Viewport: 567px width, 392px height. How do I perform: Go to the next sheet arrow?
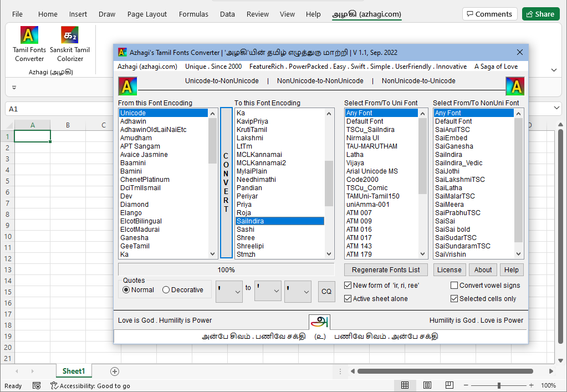click(x=33, y=371)
